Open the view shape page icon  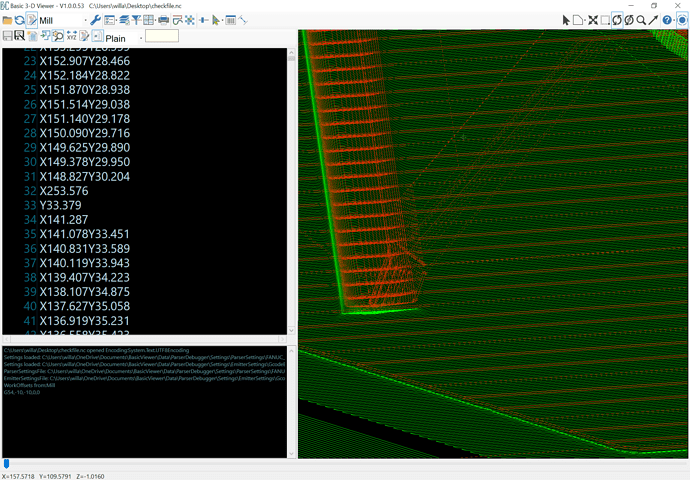tap(577, 20)
